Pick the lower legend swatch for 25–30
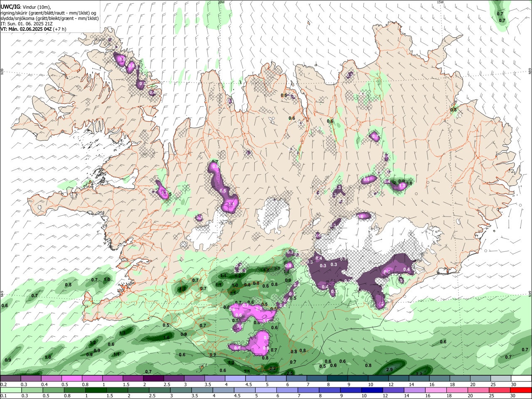 tap(500, 390)
